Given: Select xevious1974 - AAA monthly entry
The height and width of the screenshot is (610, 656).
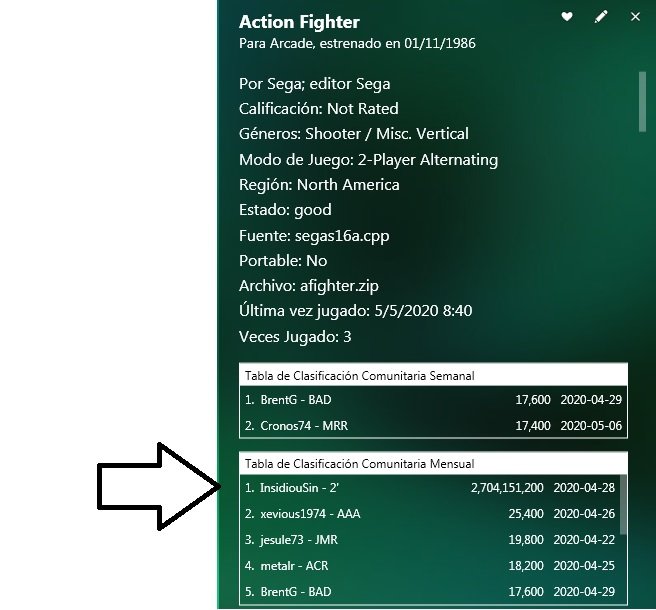Looking at the screenshot, I should [x=430, y=514].
